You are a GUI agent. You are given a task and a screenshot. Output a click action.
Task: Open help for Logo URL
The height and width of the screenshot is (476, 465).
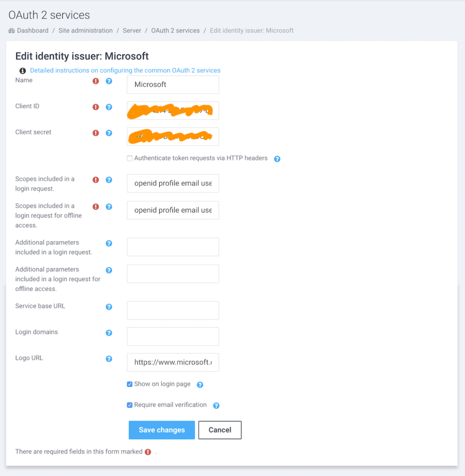click(109, 359)
